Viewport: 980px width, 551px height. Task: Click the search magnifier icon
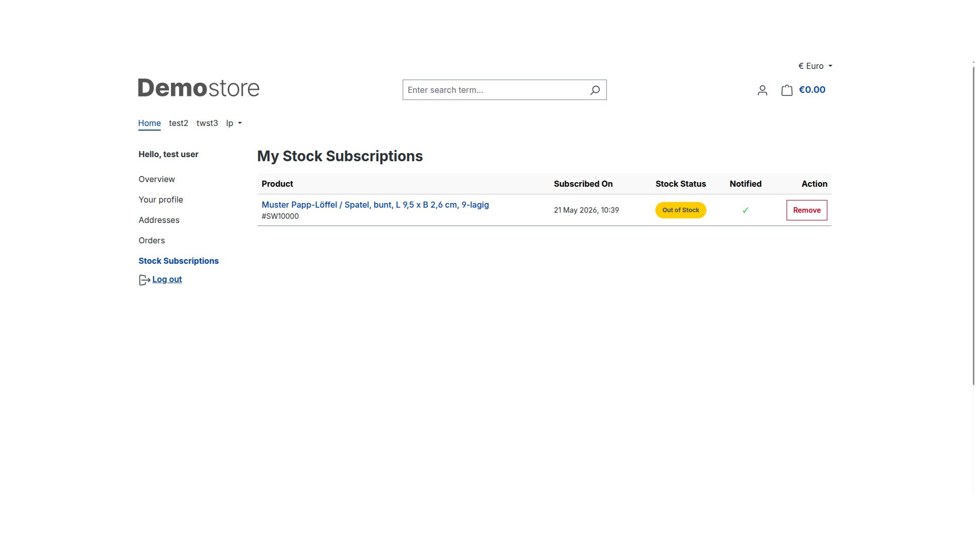[595, 90]
